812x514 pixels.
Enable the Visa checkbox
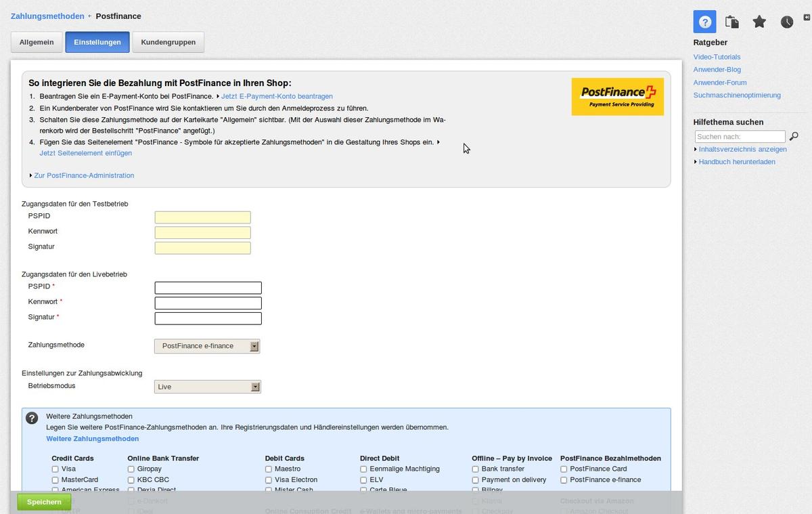55,469
